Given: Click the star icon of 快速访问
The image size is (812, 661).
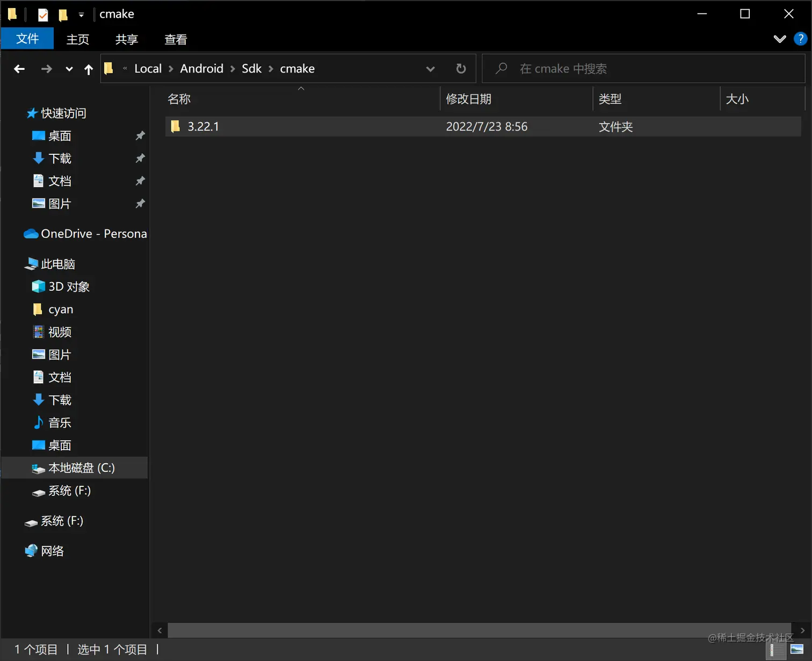Looking at the screenshot, I should click(32, 113).
